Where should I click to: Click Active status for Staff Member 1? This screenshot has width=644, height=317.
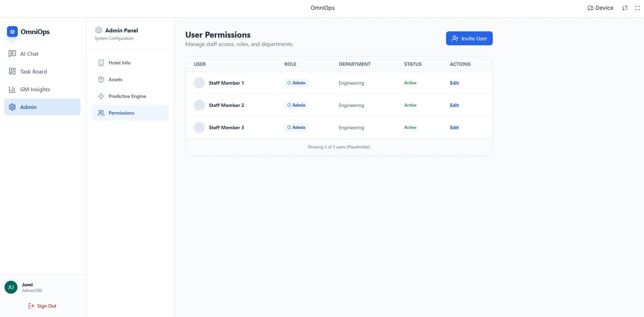pyautogui.click(x=410, y=83)
